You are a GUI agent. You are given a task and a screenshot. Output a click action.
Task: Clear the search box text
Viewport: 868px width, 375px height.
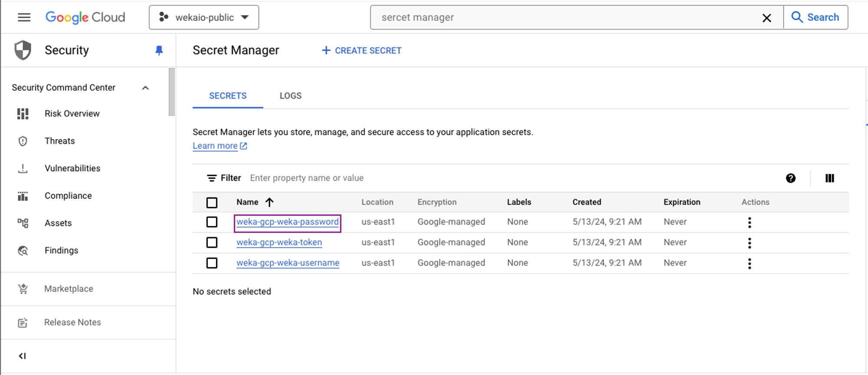(x=766, y=18)
